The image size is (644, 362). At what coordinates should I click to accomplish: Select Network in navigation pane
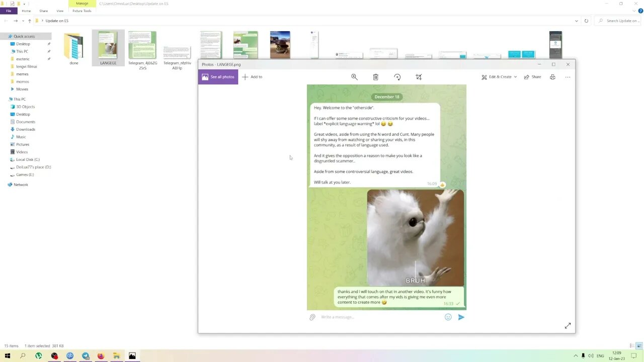21,185
